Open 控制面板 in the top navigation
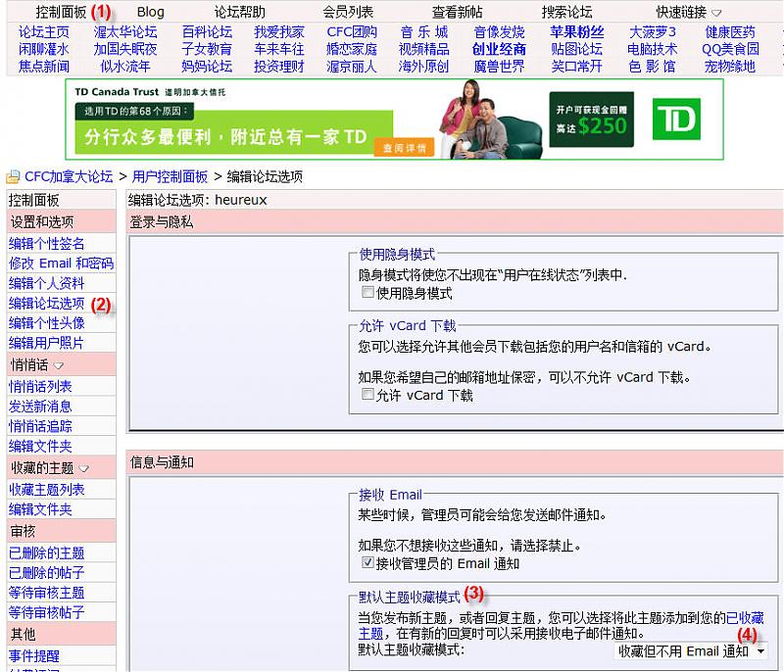The image size is (784, 672). pyautogui.click(x=61, y=13)
